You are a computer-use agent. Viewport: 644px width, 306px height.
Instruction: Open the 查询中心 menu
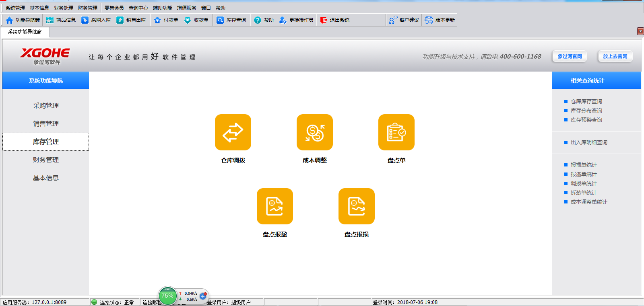(x=138, y=8)
